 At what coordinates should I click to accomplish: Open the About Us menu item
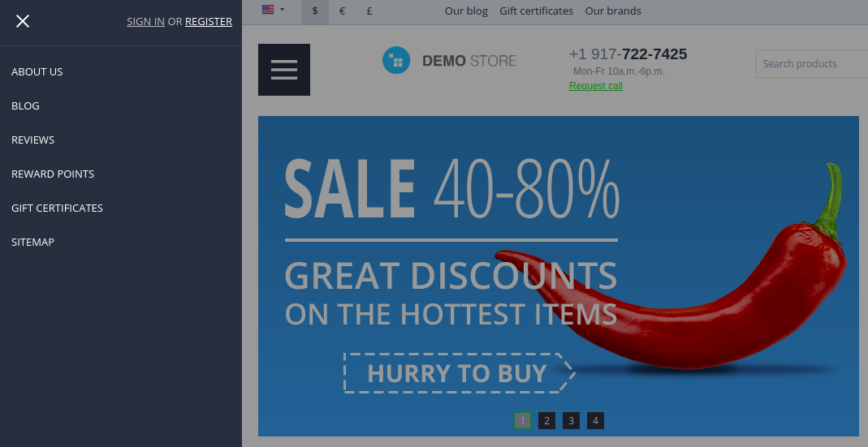tap(37, 72)
